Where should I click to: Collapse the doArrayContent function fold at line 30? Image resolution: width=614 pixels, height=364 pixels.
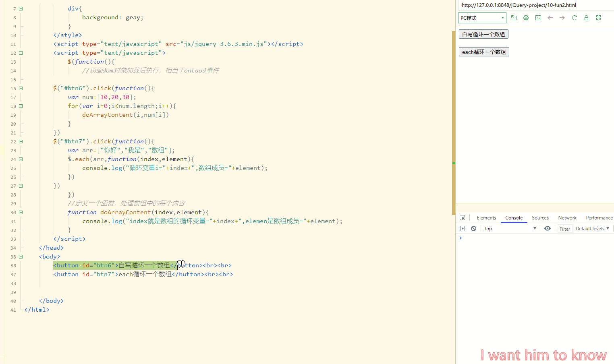coord(21,212)
